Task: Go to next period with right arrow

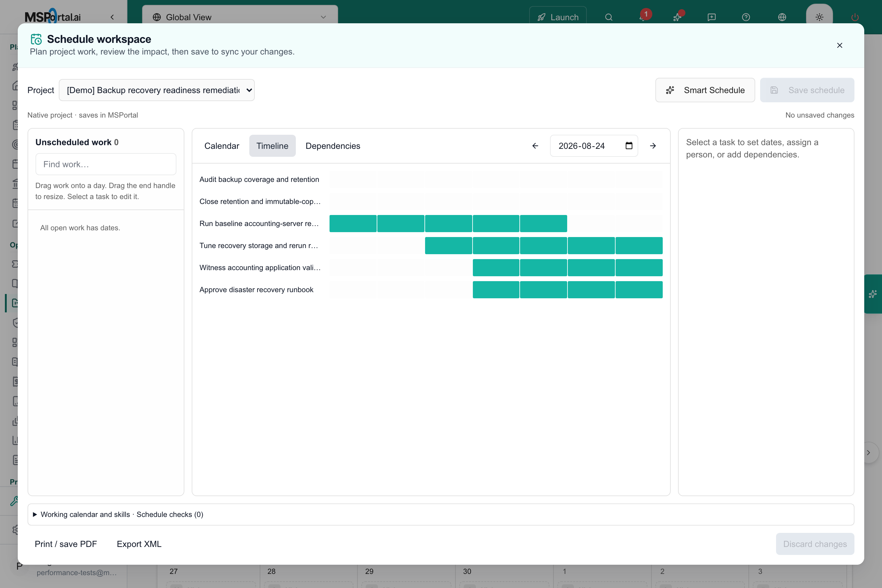Action: coord(653,146)
